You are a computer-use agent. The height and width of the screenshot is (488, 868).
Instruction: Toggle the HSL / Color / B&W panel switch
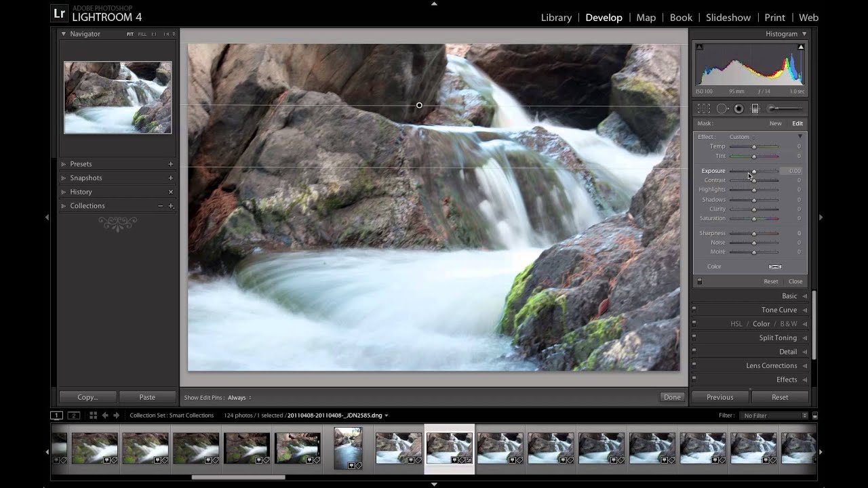tap(694, 324)
